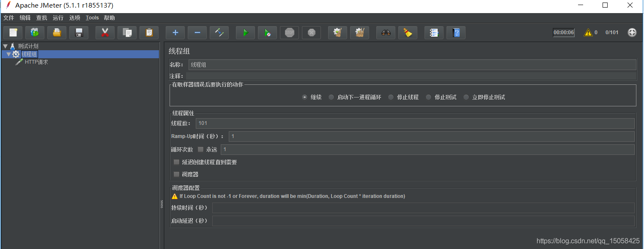Enable the 永远 loop checkbox
644x249 pixels.
200,149
